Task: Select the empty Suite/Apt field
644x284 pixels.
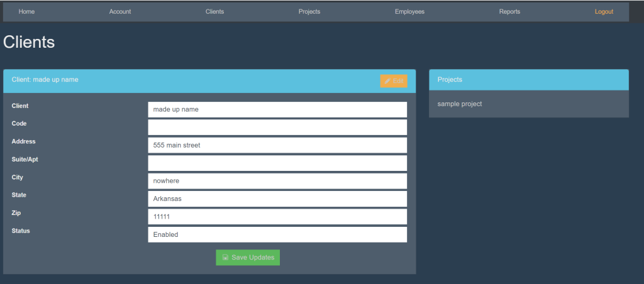Action: [277, 163]
